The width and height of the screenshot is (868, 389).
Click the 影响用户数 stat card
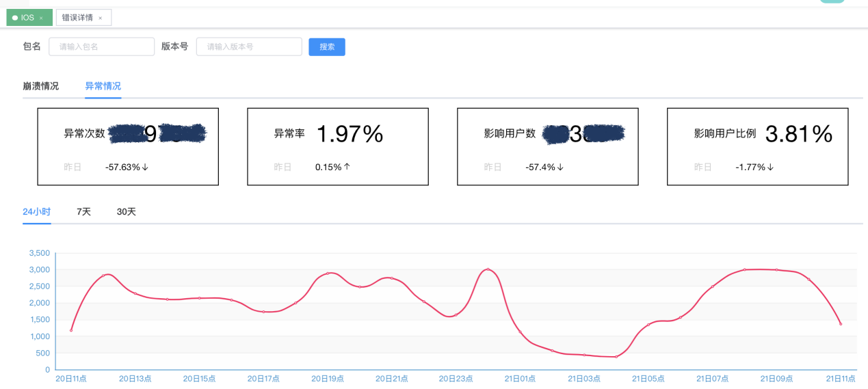[x=548, y=146]
